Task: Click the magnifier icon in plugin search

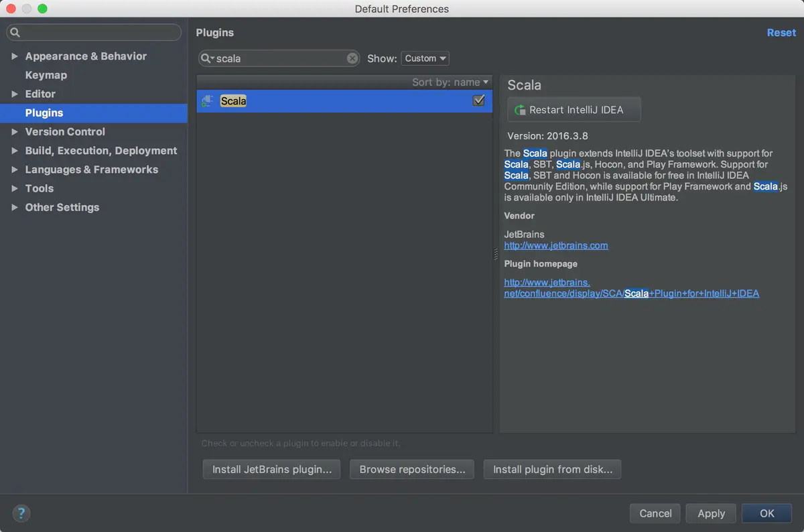Action: 207,58
